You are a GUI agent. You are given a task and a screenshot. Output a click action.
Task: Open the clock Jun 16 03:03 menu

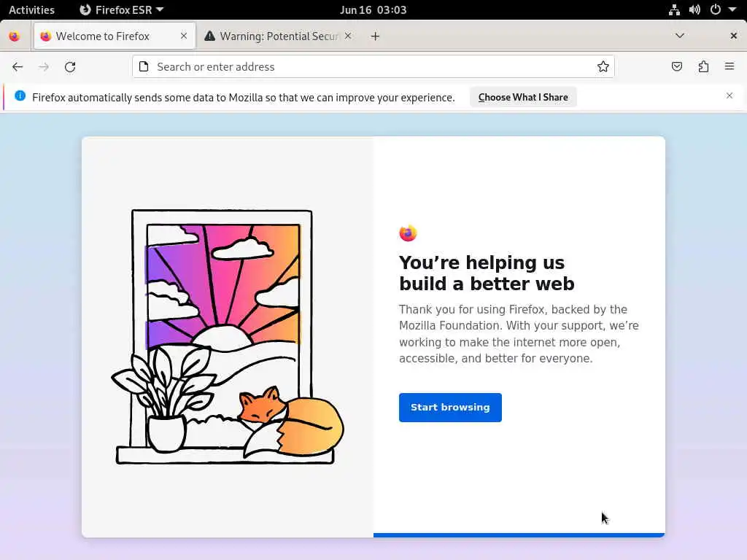[x=373, y=9]
